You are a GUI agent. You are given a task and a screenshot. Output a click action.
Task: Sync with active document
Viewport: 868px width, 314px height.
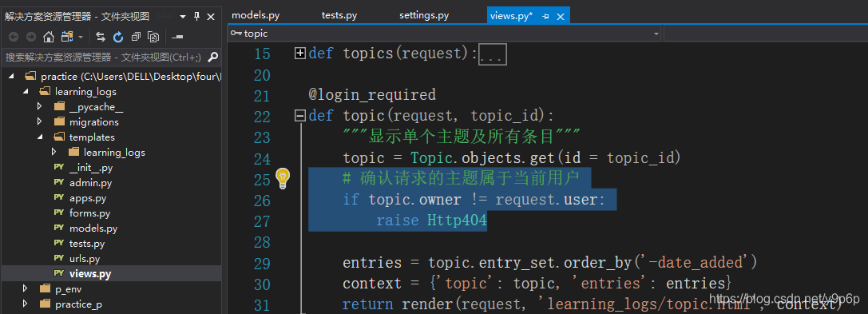(100, 37)
